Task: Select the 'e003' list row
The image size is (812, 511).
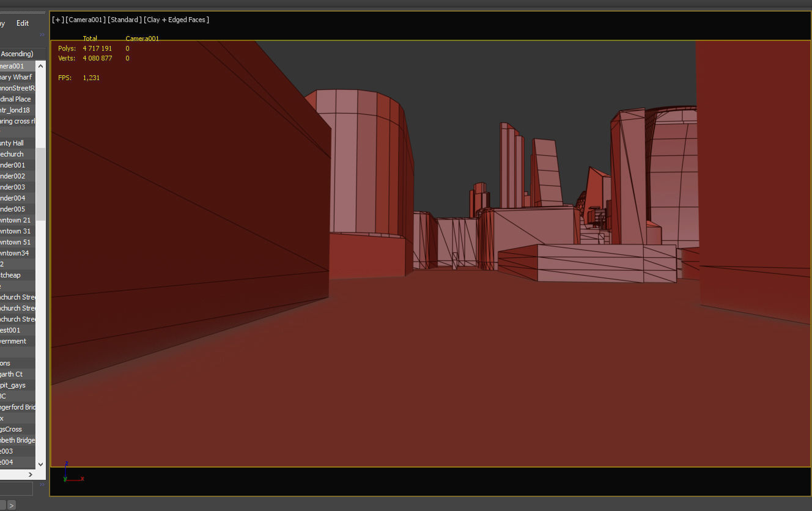Action: coord(18,451)
